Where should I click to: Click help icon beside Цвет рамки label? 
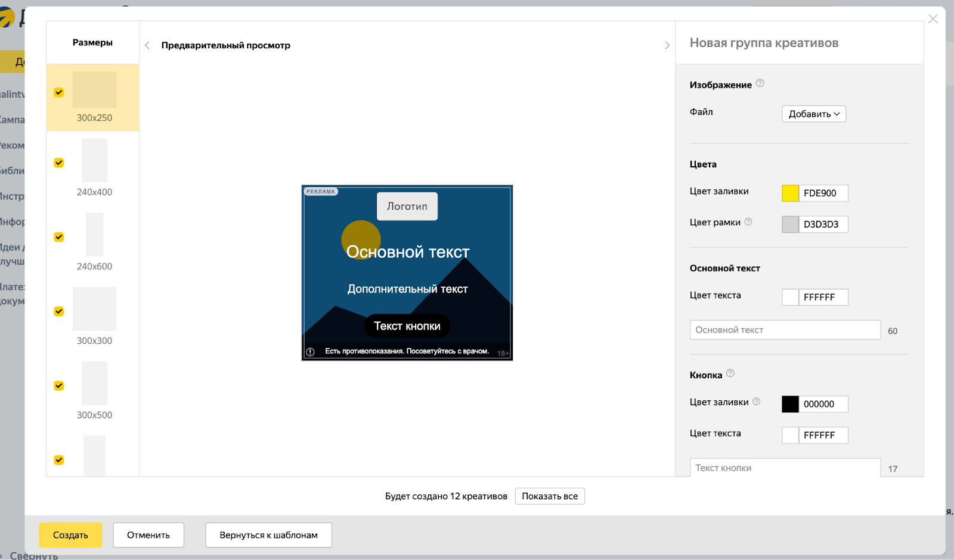tap(748, 222)
